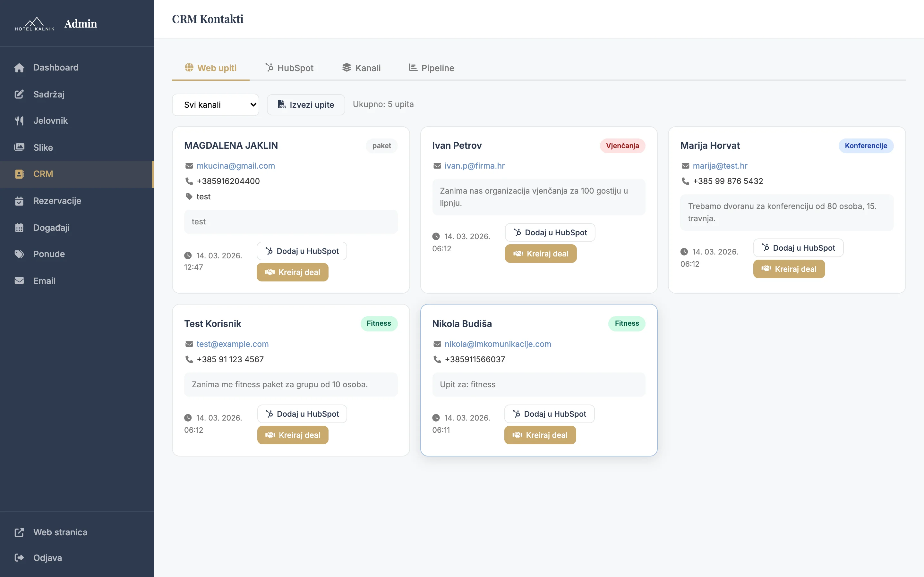Switch to the HubSpot tab
This screenshot has height=577, width=924.
click(289, 68)
